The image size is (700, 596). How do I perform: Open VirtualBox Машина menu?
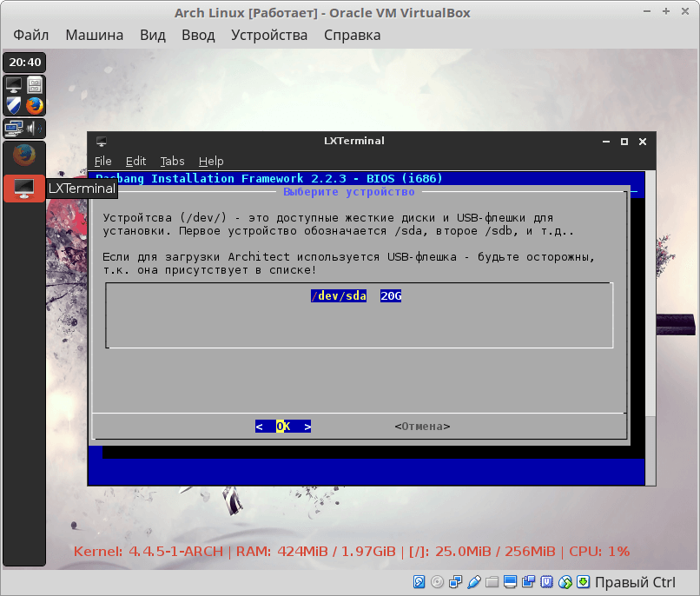(x=94, y=36)
